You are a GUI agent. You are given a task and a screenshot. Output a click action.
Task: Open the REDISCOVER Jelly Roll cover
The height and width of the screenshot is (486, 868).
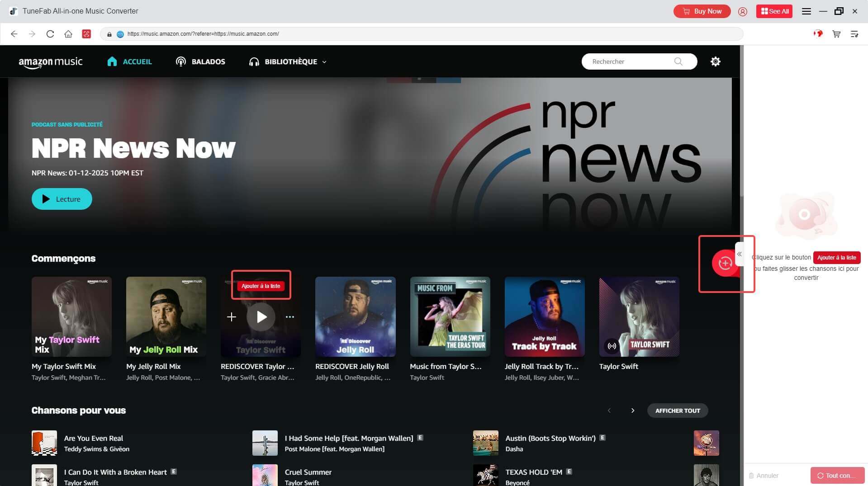[x=355, y=316]
